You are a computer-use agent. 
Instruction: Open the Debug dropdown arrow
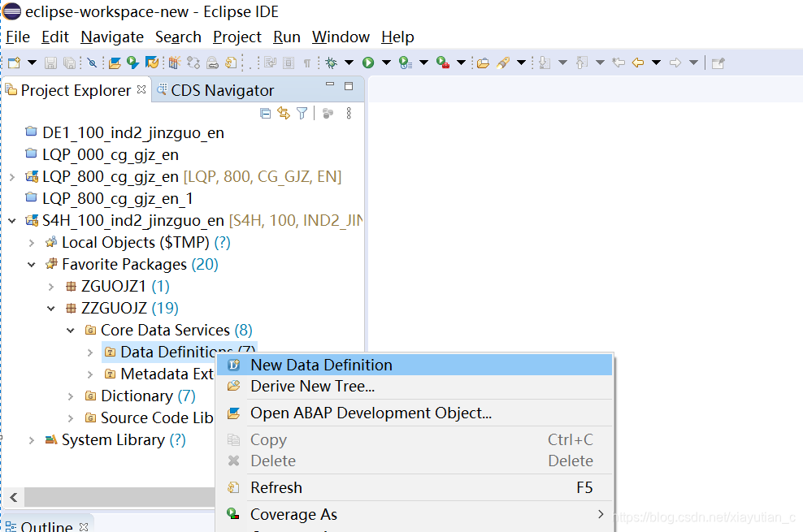tap(349, 63)
